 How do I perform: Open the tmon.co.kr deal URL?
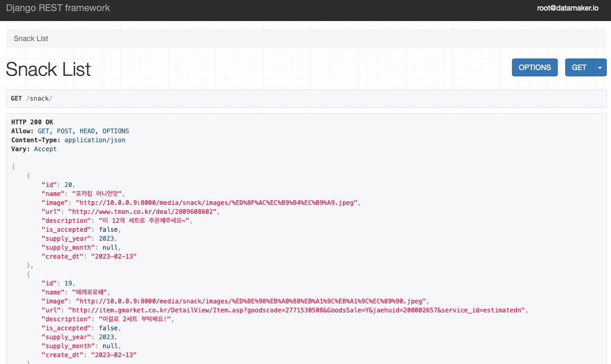click(142, 212)
